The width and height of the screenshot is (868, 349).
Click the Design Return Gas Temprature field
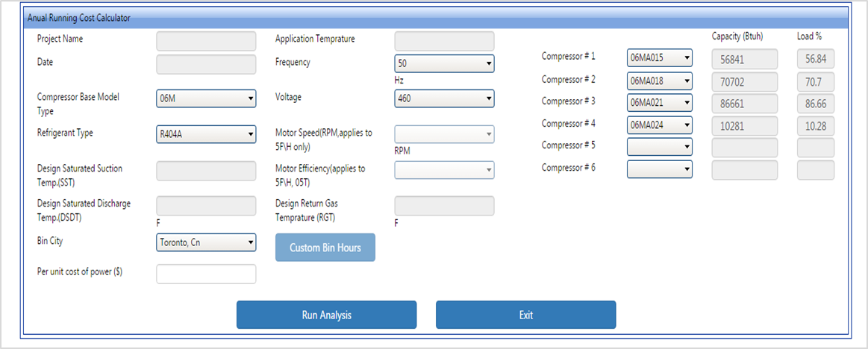tap(444, 206)
